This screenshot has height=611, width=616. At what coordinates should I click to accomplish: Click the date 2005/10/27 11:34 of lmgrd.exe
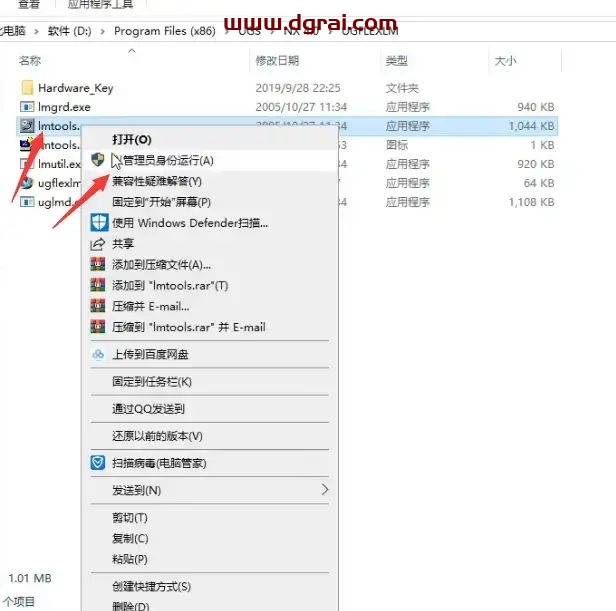301,107
